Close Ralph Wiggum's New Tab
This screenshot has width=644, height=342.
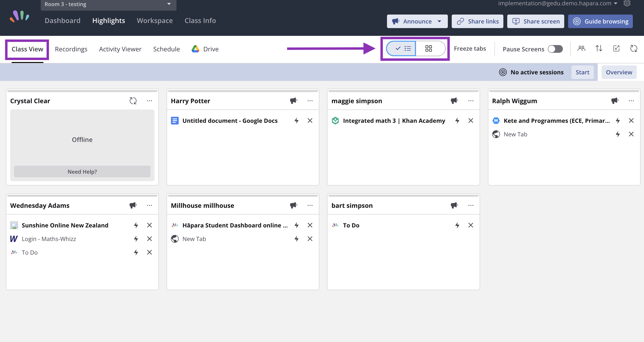click(631, 134)
